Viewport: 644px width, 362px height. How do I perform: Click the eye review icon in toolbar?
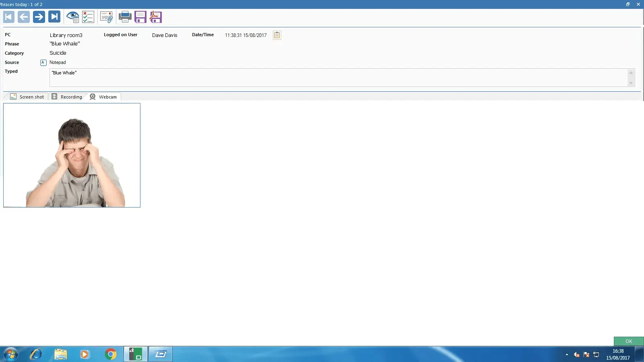(72, 17)
